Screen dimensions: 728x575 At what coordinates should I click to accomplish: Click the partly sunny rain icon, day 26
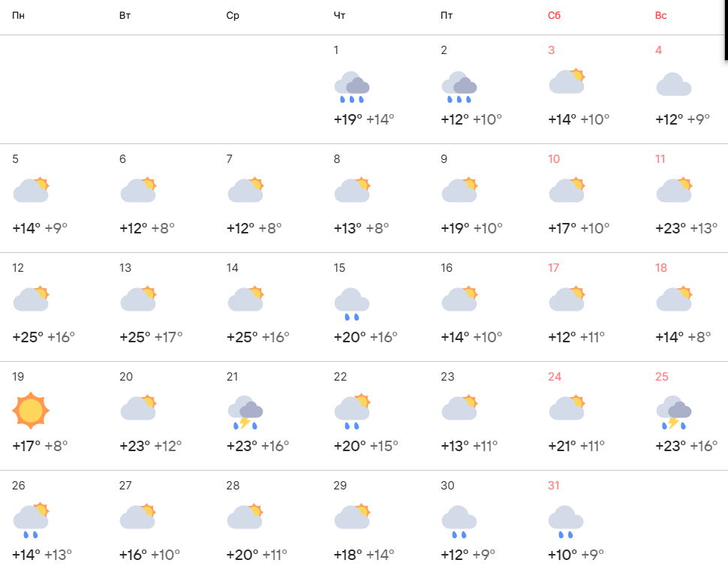[31, 520]
